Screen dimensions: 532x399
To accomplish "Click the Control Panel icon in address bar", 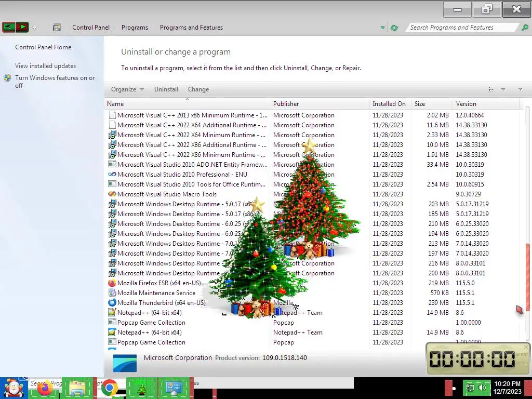I will (x=57, y=28).
